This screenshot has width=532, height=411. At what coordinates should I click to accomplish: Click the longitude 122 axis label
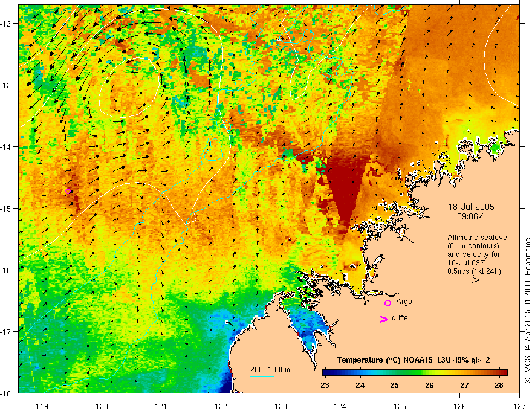(221, 406)
